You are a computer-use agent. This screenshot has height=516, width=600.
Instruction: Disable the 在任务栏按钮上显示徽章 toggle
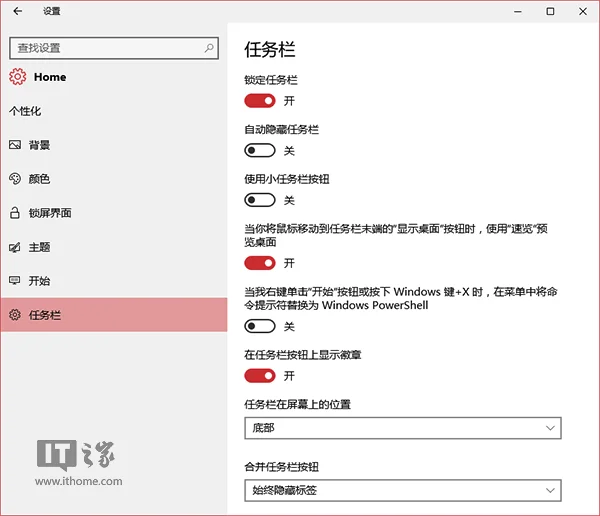click(x=260, y=376)
